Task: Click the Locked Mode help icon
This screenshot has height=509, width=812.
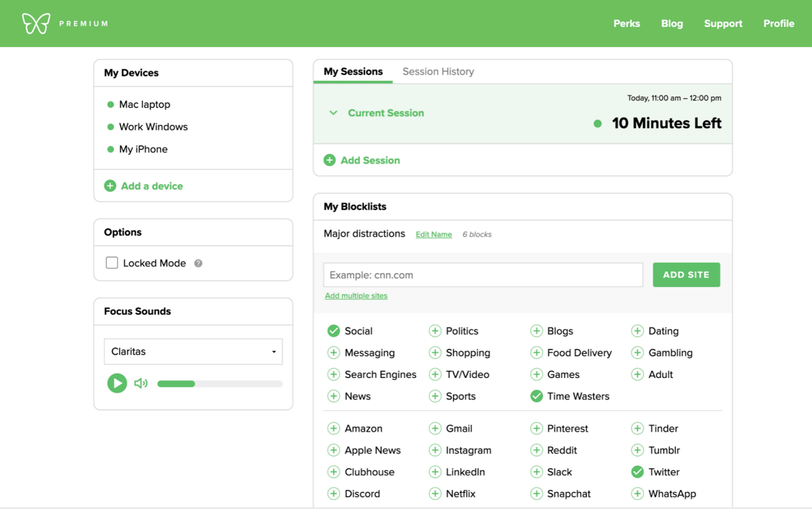Action: pos(198,263)
